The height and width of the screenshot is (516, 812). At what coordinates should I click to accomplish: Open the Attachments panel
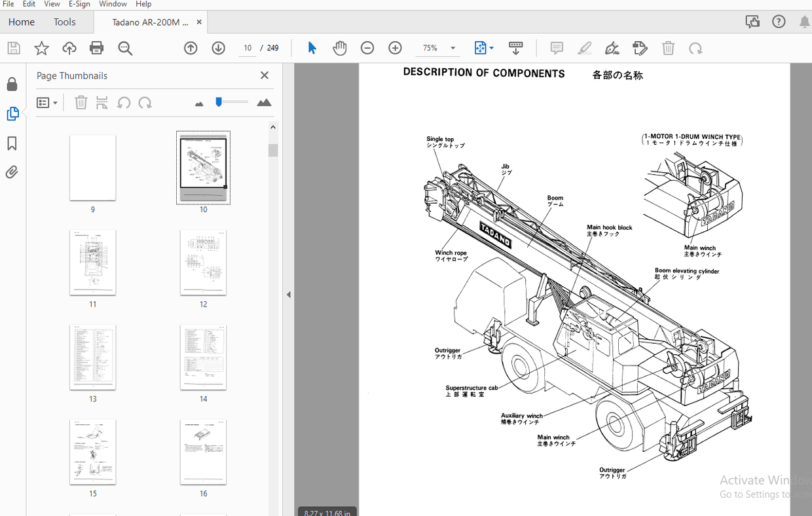[13, 172]
